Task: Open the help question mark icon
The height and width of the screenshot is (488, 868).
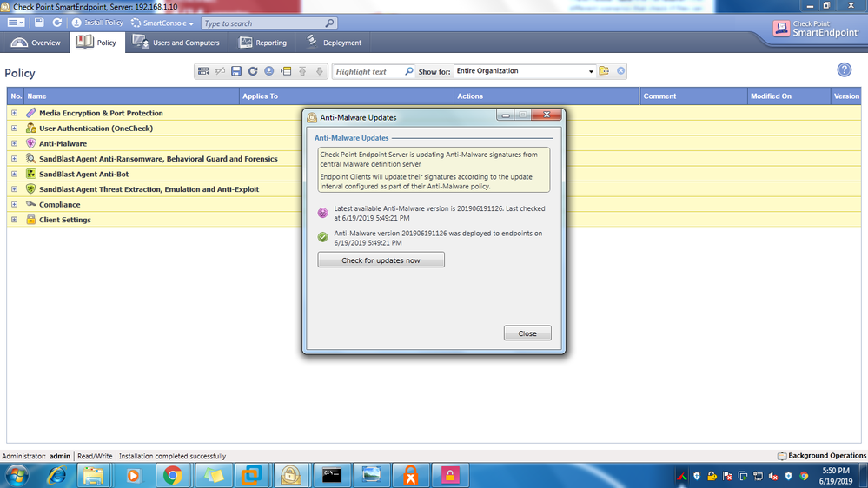Action: coord(844,70)
